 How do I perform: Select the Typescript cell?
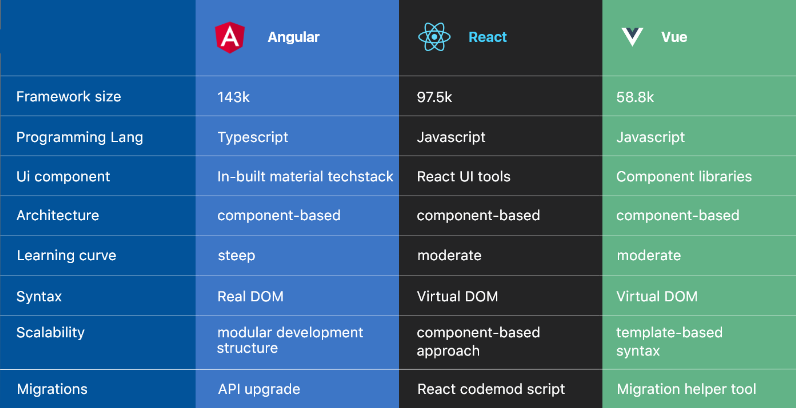(x=253, y=138)
